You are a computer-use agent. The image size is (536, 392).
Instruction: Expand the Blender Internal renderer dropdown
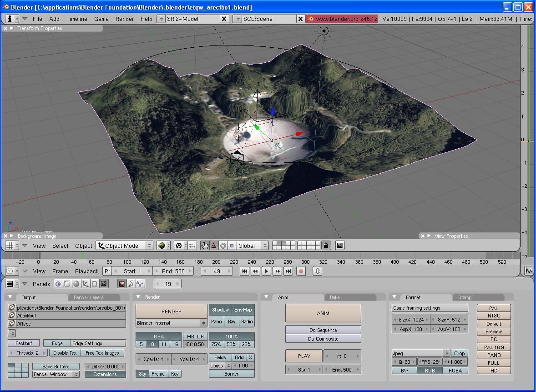[172, 323]
